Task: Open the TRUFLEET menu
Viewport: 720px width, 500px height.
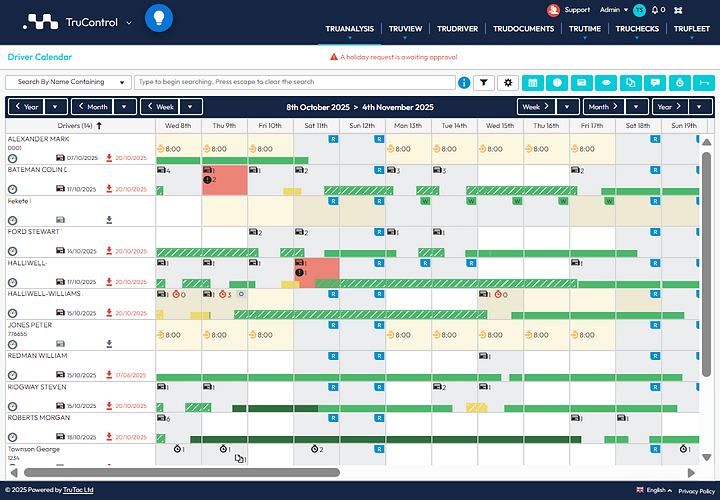Action: 692,29
